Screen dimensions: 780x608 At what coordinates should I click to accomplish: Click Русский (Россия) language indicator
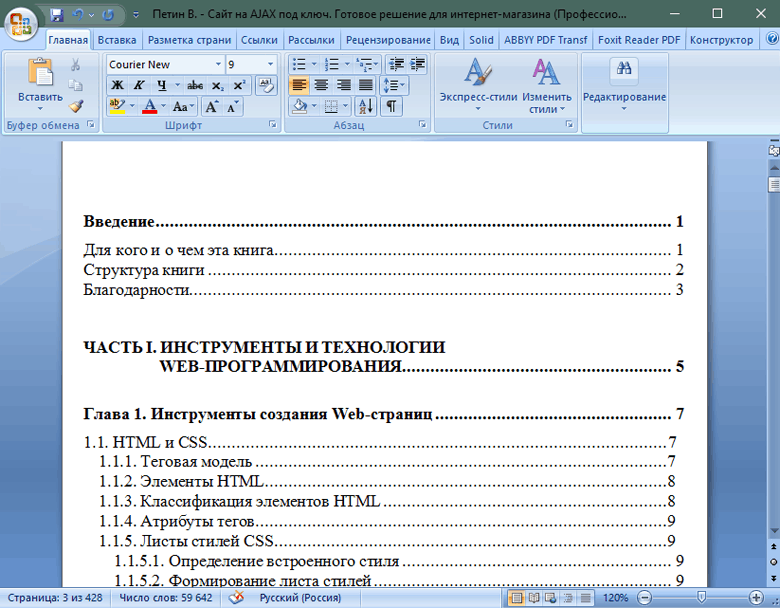tap(300, 598)
